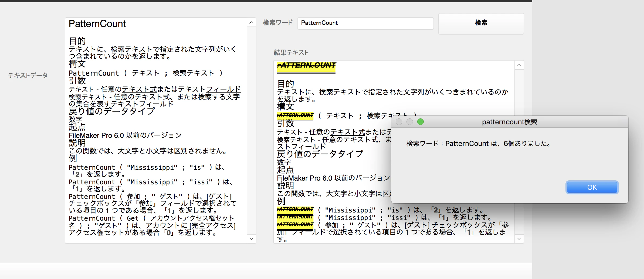Click the テキスト式 underlined link in text data
This screenshot has height=279, width=644.
139,89
